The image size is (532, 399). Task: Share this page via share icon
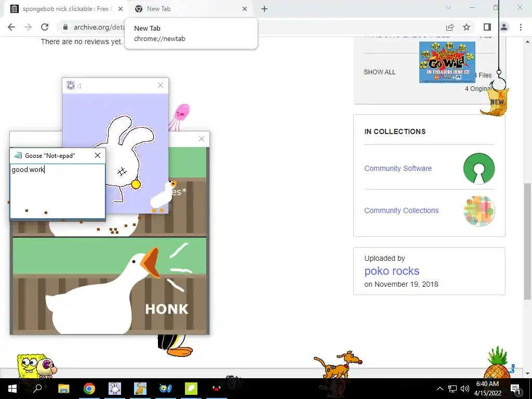tap(450, 27)
